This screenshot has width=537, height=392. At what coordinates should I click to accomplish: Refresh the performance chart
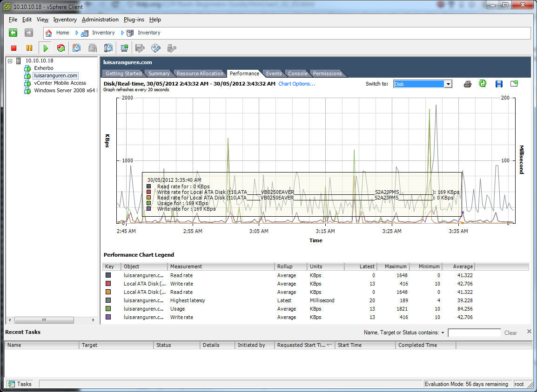tap(483, 84)
